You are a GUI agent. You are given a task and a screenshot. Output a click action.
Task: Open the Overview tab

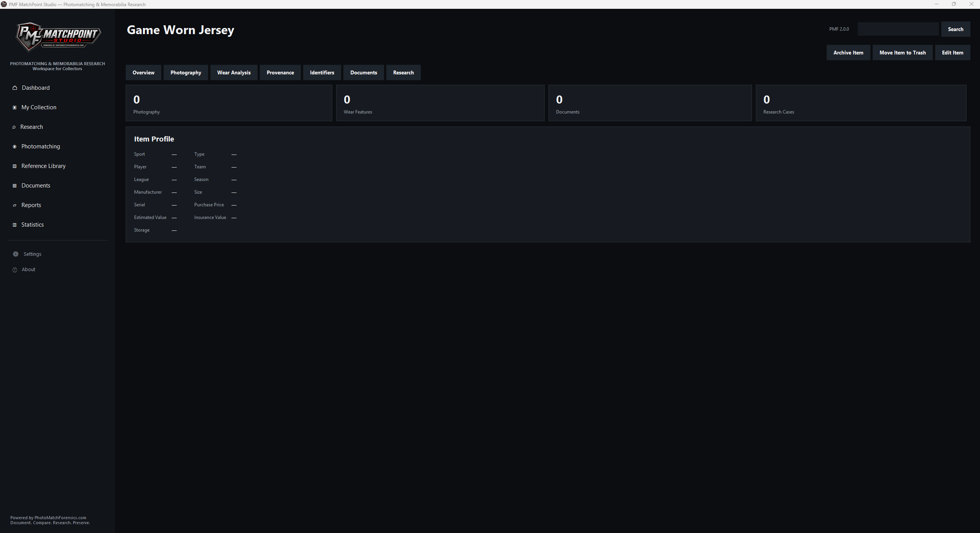click(143, 72)
